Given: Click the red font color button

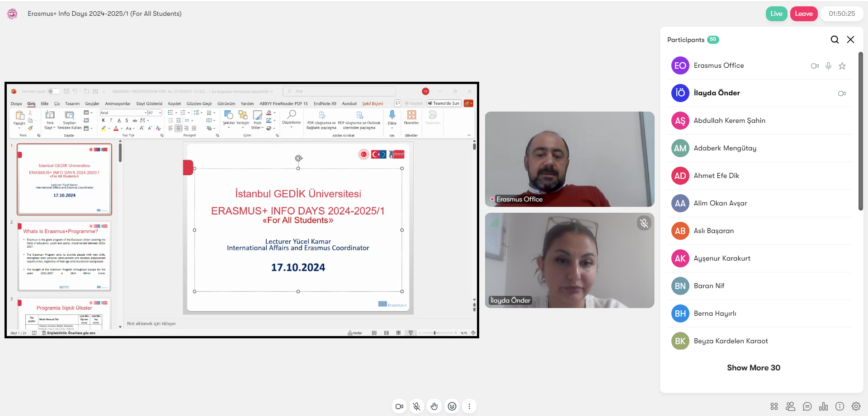Looking at the screenshot, I should 116,128.
